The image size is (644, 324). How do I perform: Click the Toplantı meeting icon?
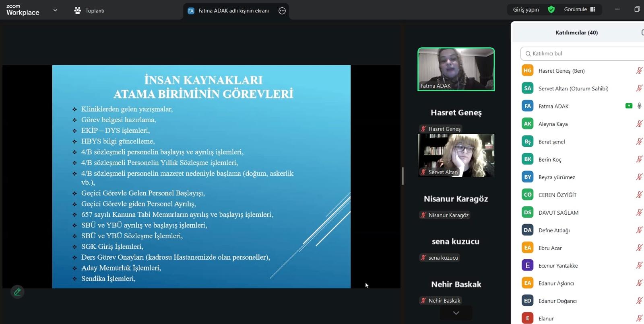pyautogui.click(x=78, y=10)
